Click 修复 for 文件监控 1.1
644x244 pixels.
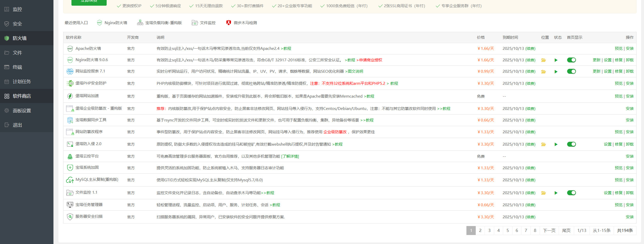(x=619, y=193)
